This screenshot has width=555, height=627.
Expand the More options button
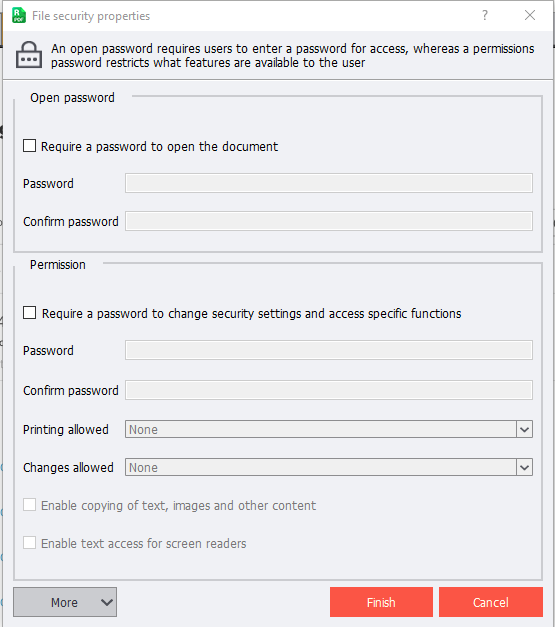coord(65,602)
